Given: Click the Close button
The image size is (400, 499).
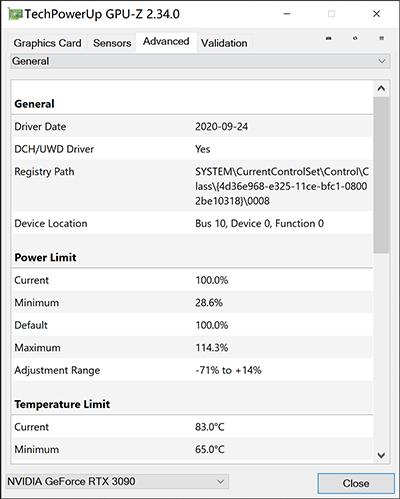Looking at the screenshot, I should click(x=356, y=483).
